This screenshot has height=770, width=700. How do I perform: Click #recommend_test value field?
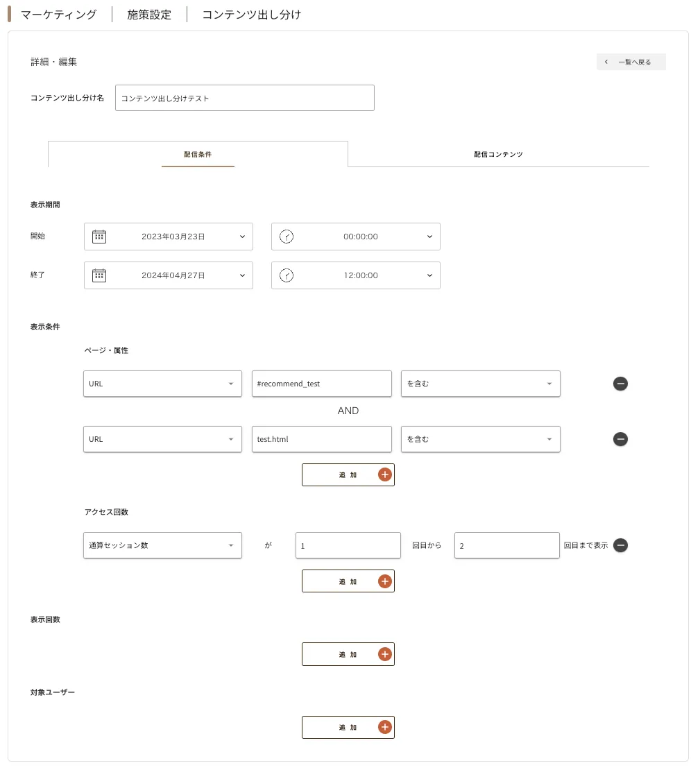(322, 384)
